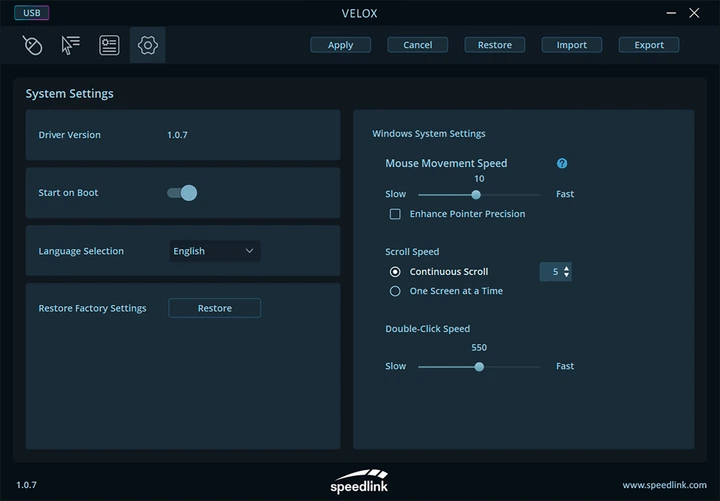Screen dimensions: 720x501
Task: Click the Cancel button in top bar
Action: point(418,45)
